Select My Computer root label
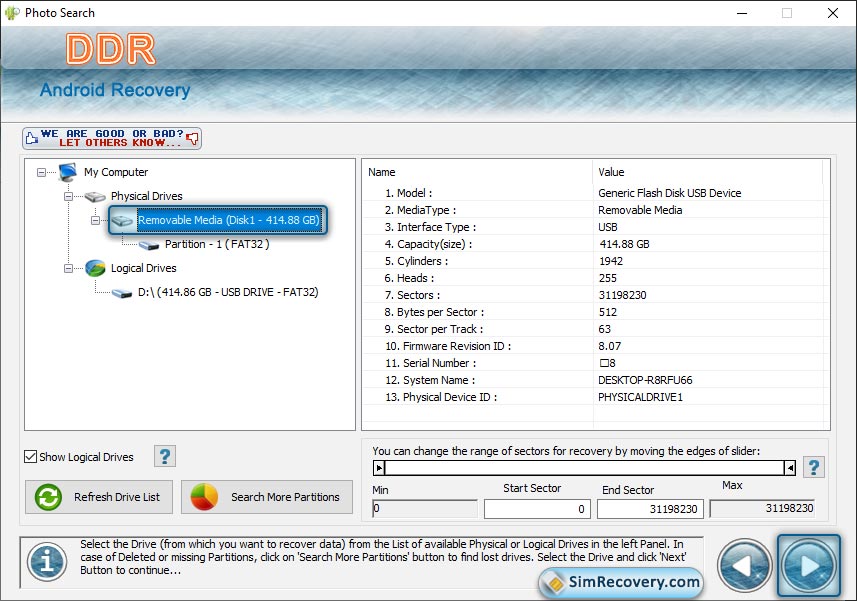857x601 pixels. pos(116,172)
